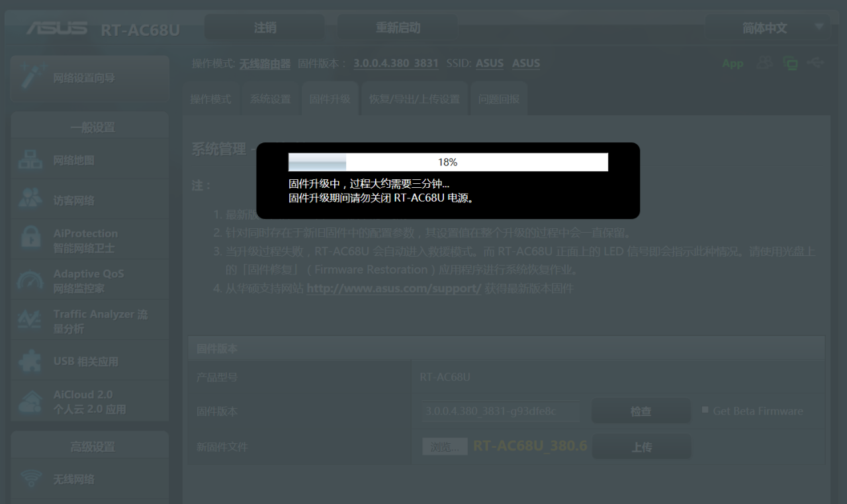
Task: Click the 注销 logout button
Action: 265,28
